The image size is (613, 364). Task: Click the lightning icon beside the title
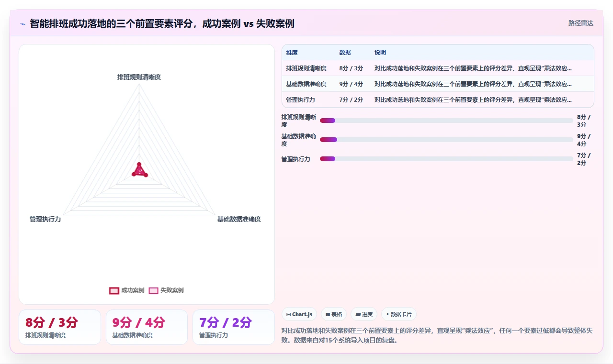pos(23,24)
